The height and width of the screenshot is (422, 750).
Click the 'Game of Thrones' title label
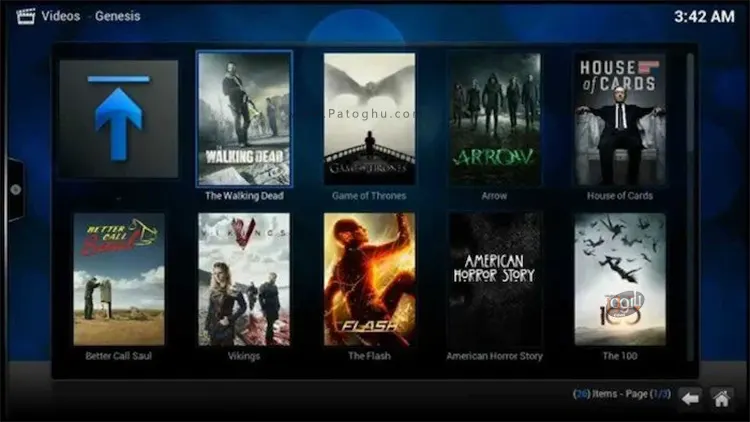(369, 196)
